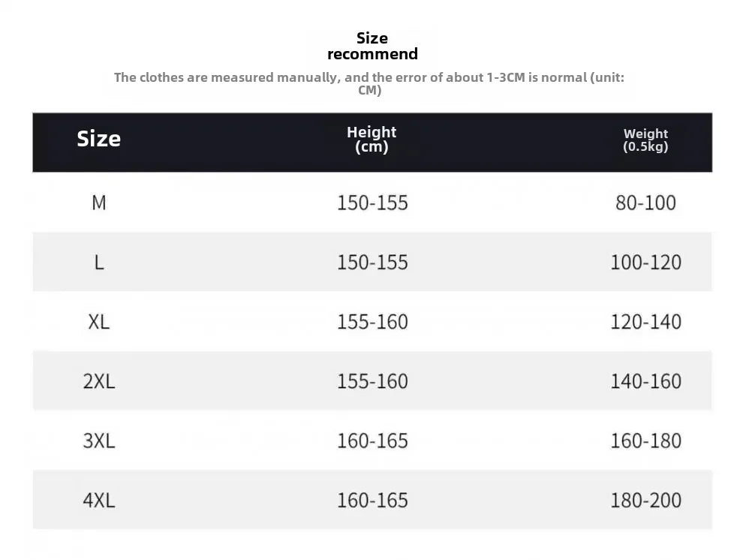The height and width of the screenshot is (560, 743).
Task: Click the "Size recommend" title
Action: [372, 46]
